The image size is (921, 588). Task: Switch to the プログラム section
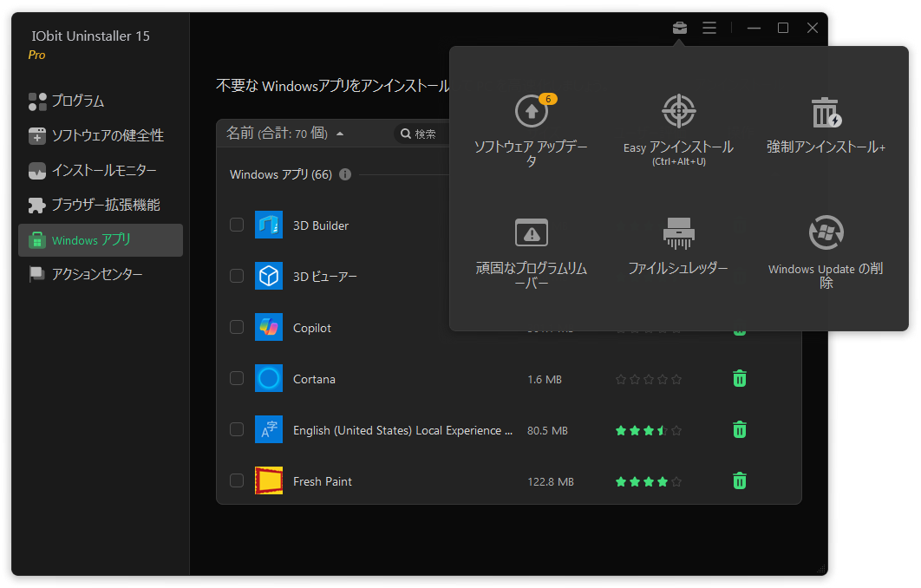tap(77, 101)
